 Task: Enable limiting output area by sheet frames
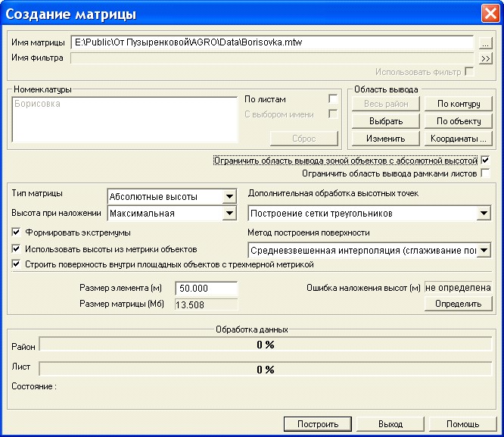coord(485,173)
